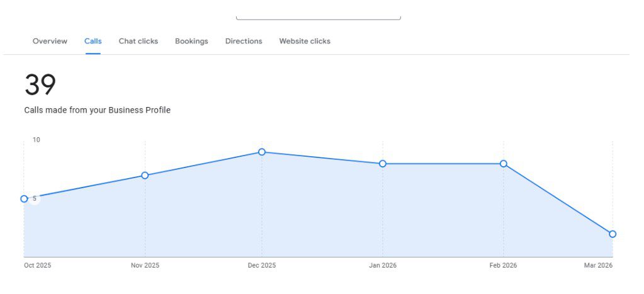The height and width of the screenshot is (294, 644).
Task: Select the Jan 2026 data point circle
Action: pos(383,164)
